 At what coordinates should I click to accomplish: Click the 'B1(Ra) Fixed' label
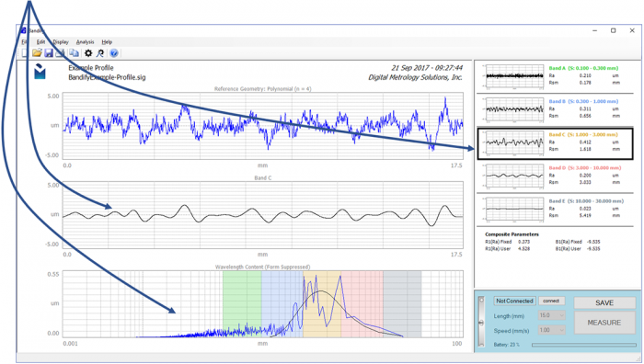tap(569, 242)
